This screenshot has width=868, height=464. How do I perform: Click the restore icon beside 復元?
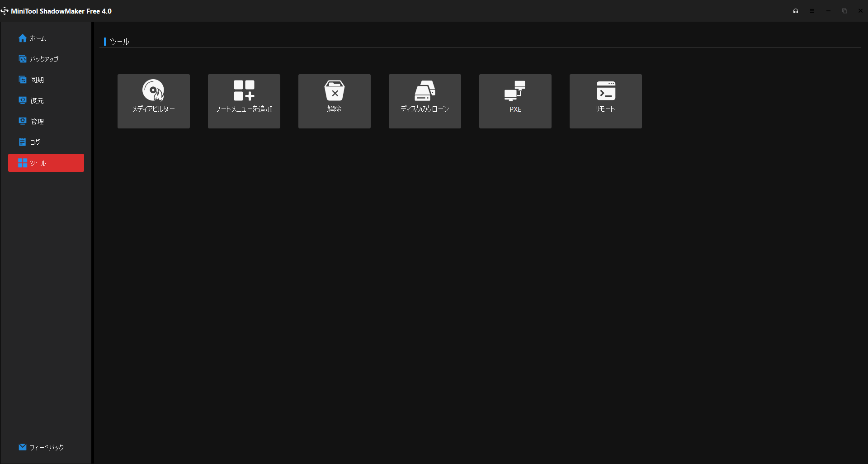coord(23,100)
